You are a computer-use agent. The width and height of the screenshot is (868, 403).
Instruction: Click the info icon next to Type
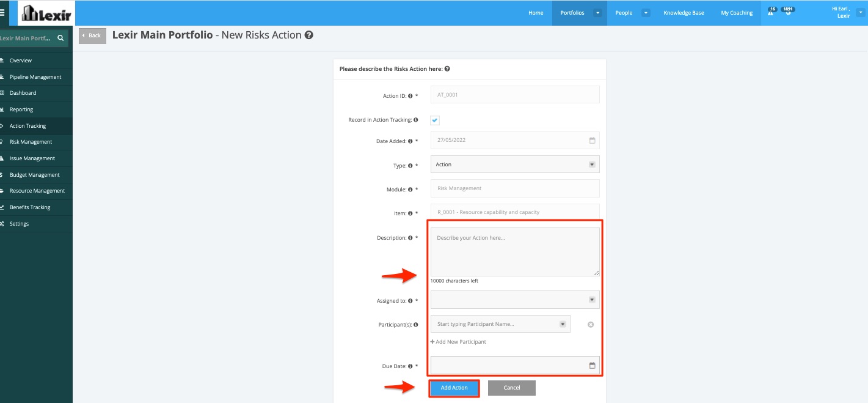point(410,166)
